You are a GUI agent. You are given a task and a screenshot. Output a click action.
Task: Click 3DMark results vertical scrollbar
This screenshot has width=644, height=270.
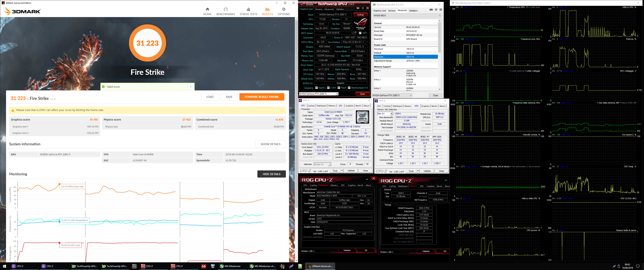(x=296, y=114)
